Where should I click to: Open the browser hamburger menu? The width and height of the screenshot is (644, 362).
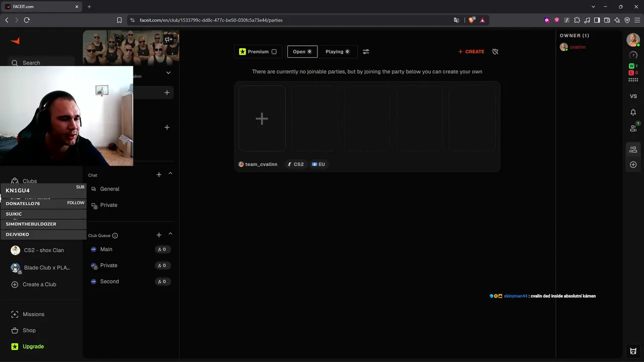[x=637, y=20]
